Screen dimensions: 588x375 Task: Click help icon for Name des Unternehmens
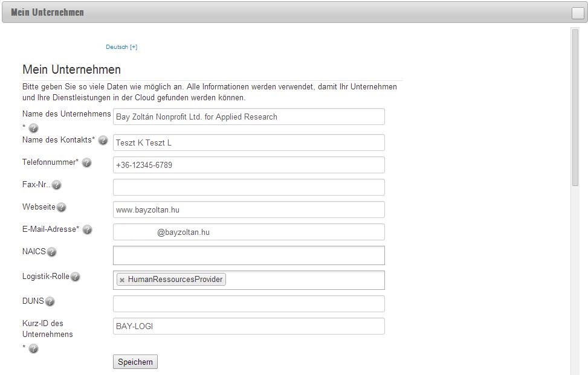pos(33,128)
